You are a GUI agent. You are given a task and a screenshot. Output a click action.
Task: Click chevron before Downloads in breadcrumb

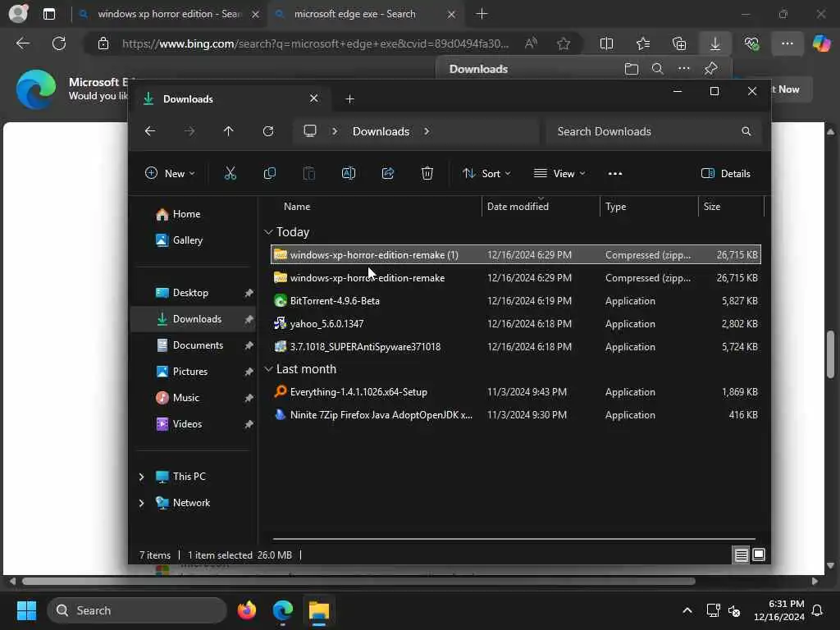tap(335, 131)
